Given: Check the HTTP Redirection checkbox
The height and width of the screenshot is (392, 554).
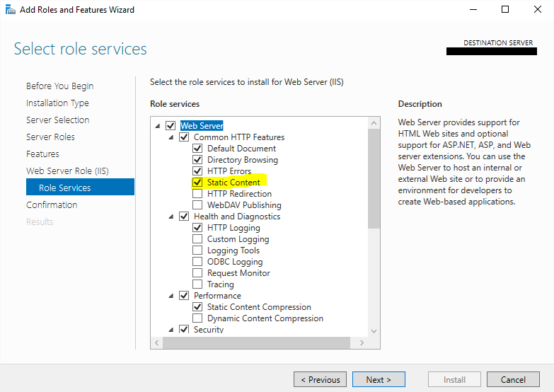Looking at the screenshot, I should 197,194.
